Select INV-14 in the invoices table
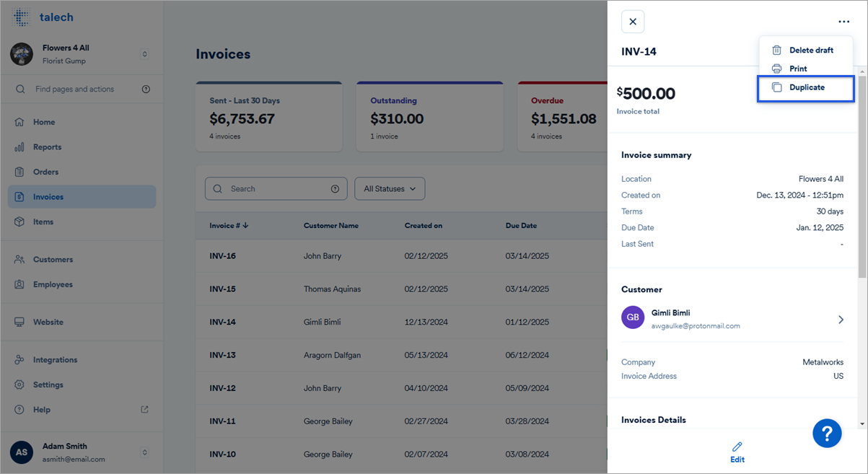Viewport: 868px width, 474px height. click(x=401, y=322)
